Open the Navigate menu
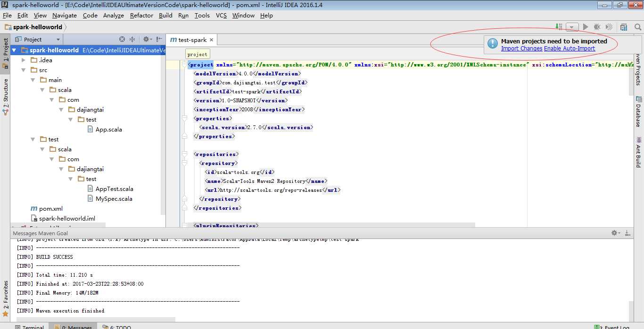Screen dimensions: 644x329 (x=65, y=15)
